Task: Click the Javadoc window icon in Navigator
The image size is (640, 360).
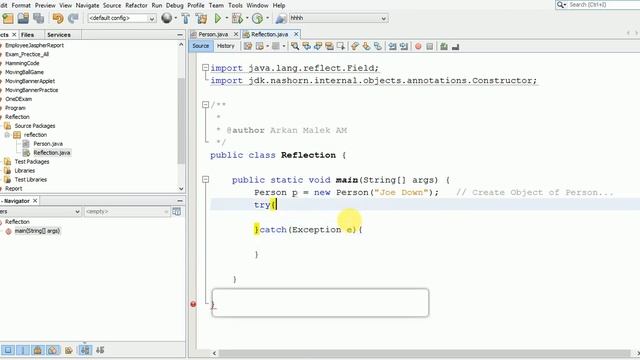Action: (176, 211)
